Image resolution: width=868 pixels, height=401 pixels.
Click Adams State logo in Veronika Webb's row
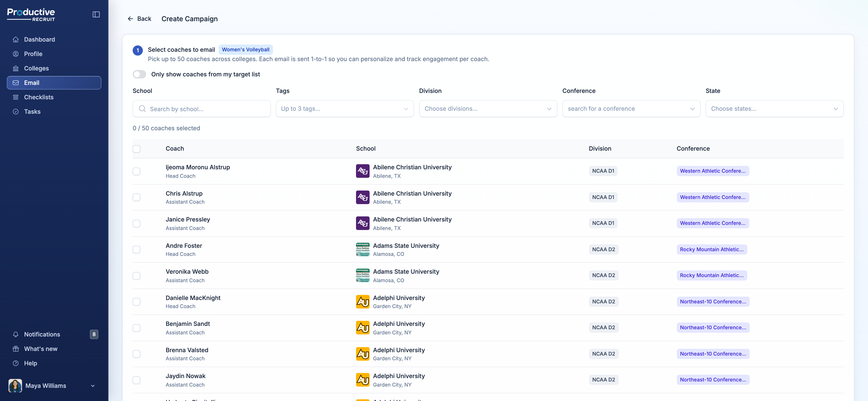(363, 276)
